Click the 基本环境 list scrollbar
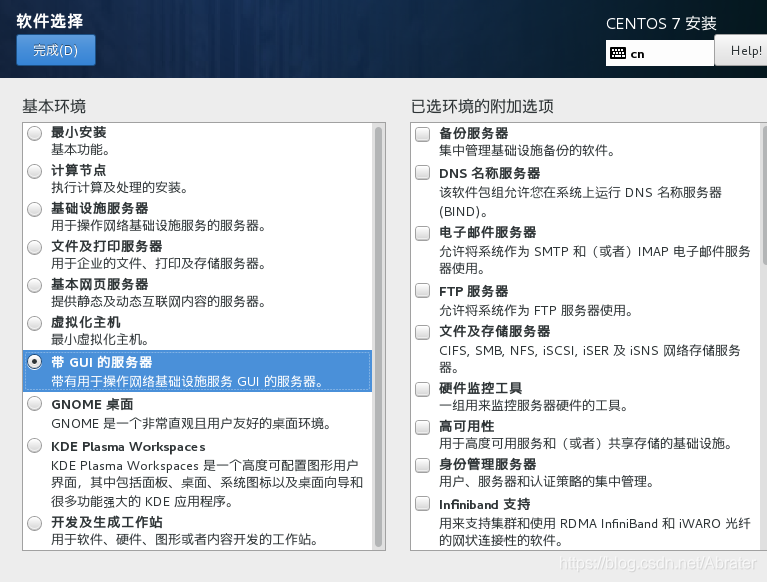 (x=378, y=336)
